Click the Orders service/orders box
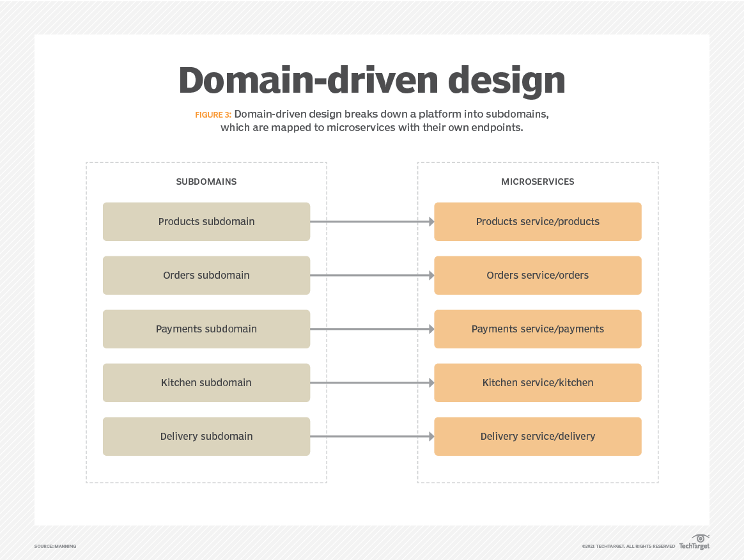 pos(538,276)
